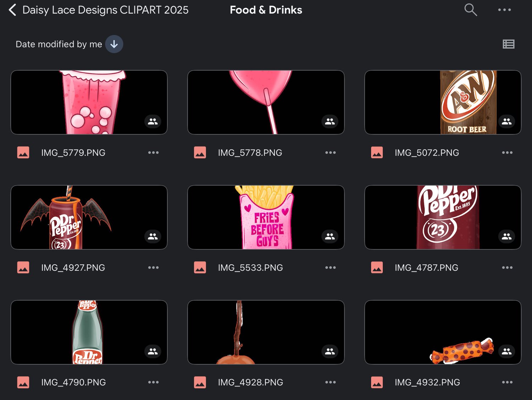532x400 pixels.
Task: Tap the shared badge on IMG_5779.PNG thumbnail
Action: point(153,121)
